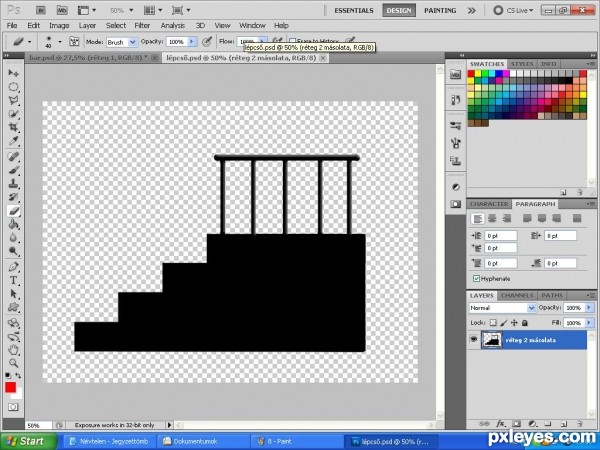Select the Crop tool
This screenshot has width=600, height=450.
[x=13, y=127]
